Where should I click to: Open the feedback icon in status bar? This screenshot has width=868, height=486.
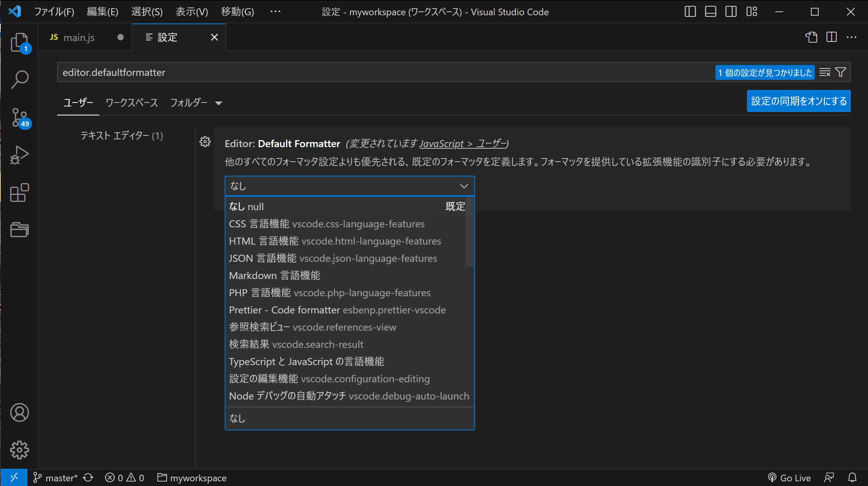829,478
